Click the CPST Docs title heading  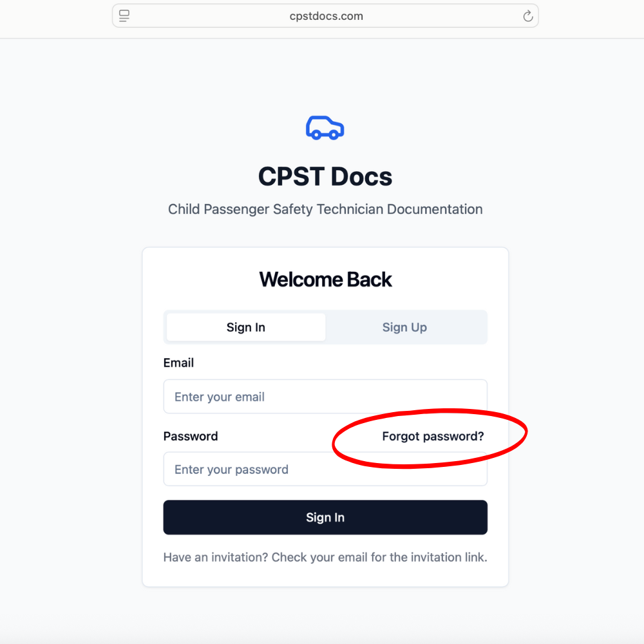(x=325, y=176)
